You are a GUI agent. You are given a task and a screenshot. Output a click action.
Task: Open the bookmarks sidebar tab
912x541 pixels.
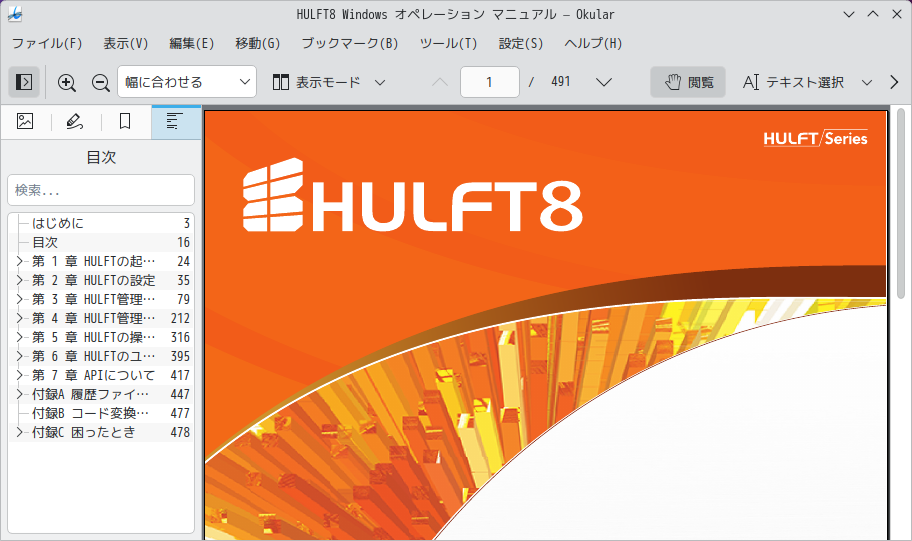[125, 122]
